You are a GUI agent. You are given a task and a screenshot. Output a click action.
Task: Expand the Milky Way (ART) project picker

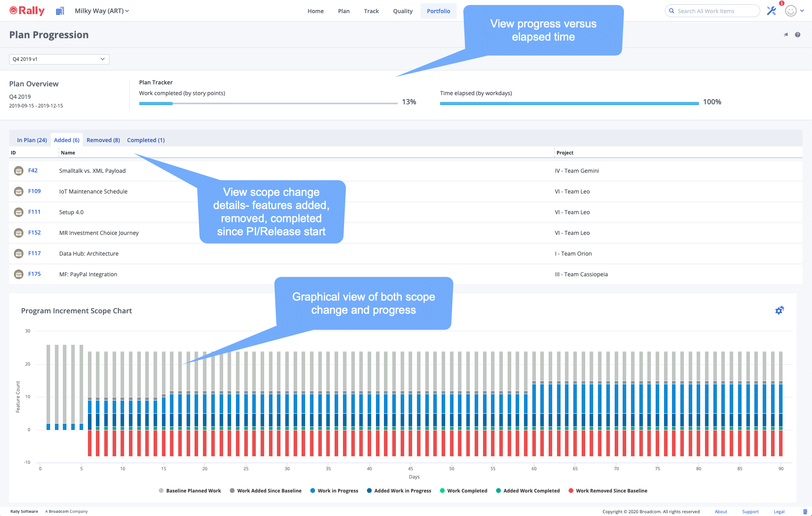(102, 11)
